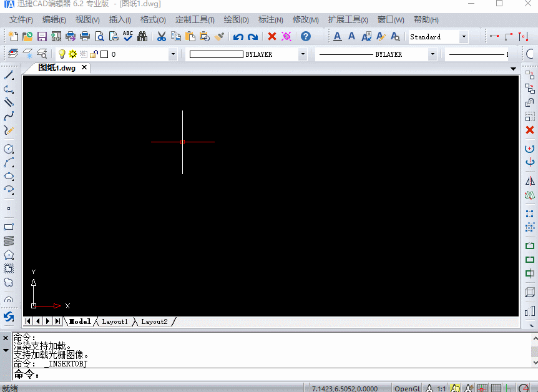Save the drawing with the floppy disk icon
This screenshot has width=538, height=392.
pos(42,36)
